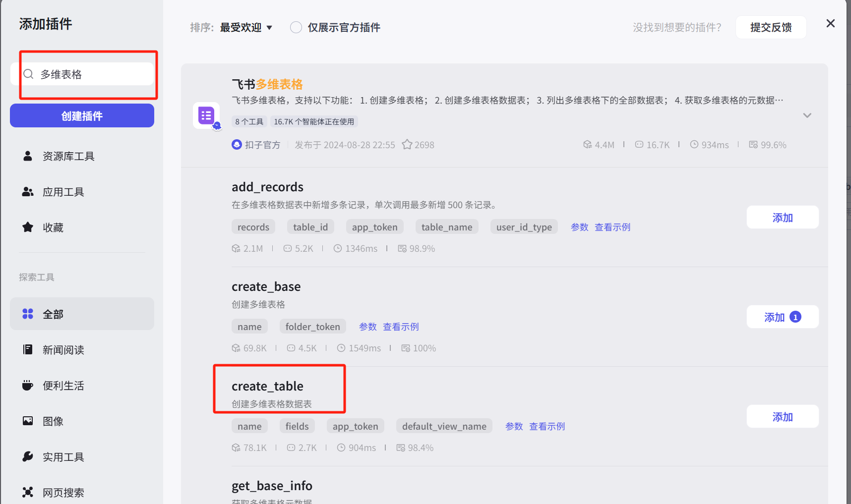
Task: Click the 多维表格 search input field
Action: (x=82, y=74)
